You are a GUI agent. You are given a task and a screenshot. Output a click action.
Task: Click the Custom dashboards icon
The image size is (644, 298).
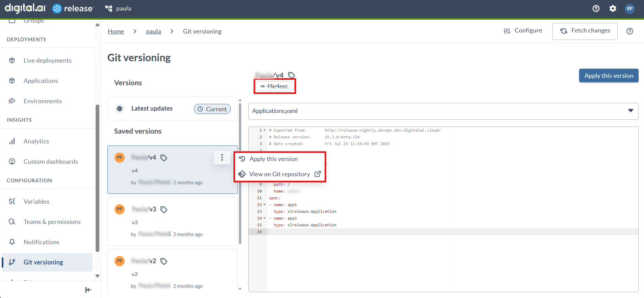coord(12,161)
